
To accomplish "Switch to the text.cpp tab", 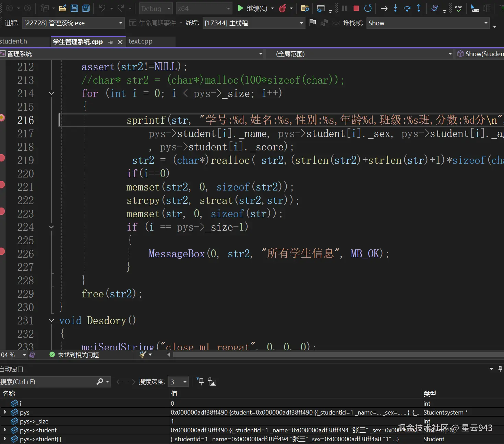I will (141, 41).
